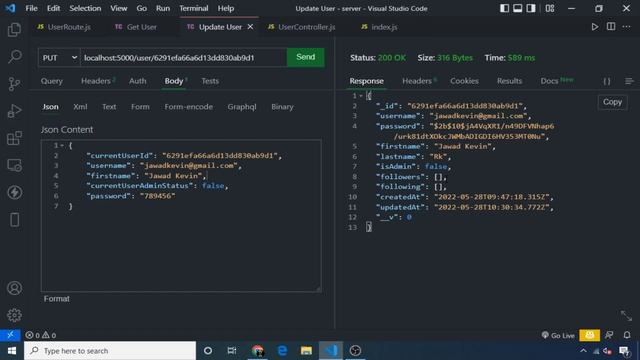Select Binary body type

coord(282,107)
